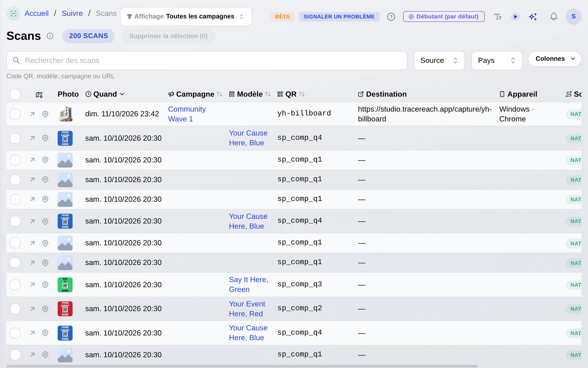Click SIGNALER UN PROBLÈME button
Screen dimensions: 588x368
click(339, 17)
